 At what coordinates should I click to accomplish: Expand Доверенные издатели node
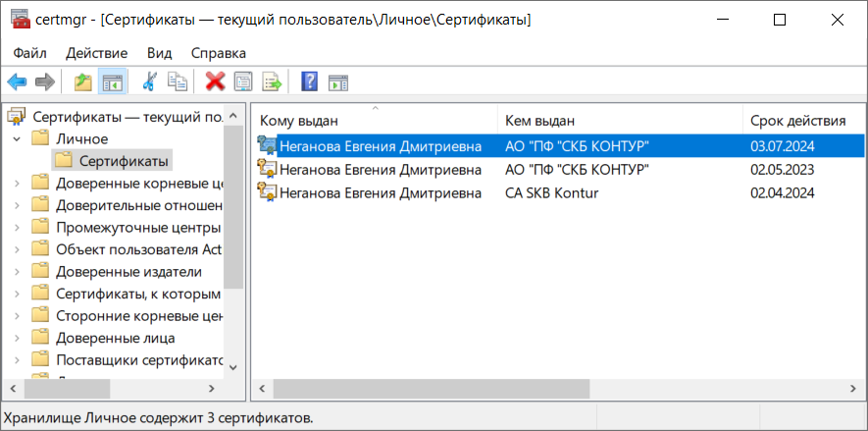17,271
